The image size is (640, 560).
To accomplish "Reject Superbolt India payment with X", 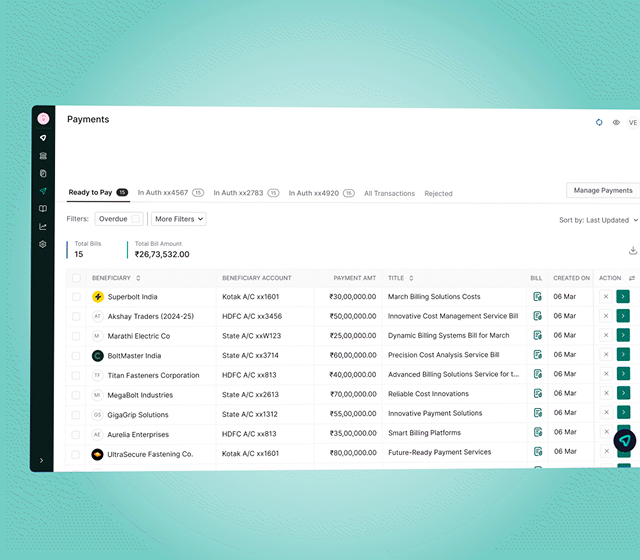I will pyautogui.click(x=606, y=296).
